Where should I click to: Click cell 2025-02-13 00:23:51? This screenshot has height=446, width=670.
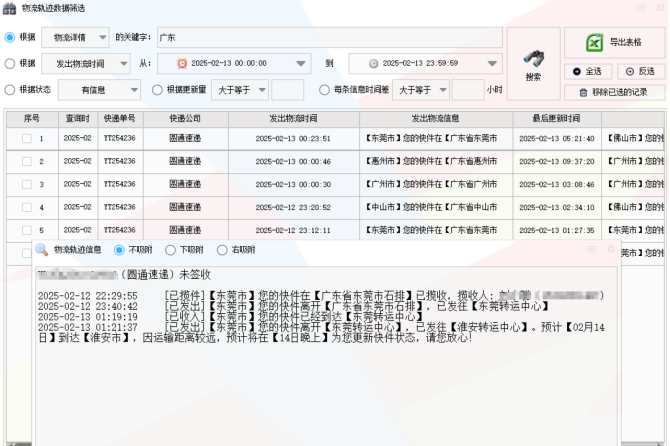[x=294, y=138]
